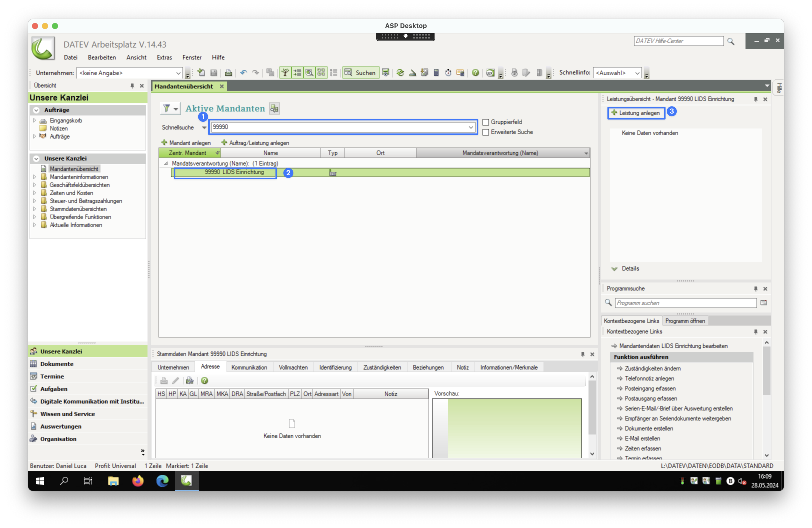Click the calculator icon in toolbar
Viewport: 812px width, 528px height.
[x=436, y=73]
